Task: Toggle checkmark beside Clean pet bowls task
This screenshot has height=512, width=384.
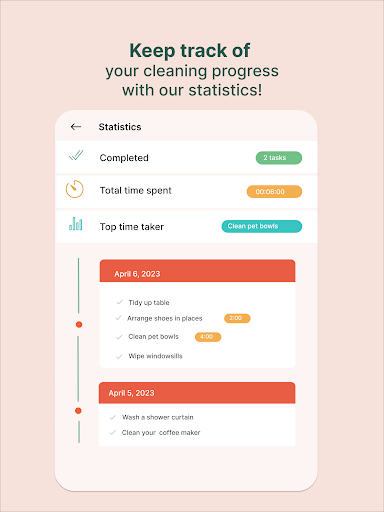Action: click(119, 337)
